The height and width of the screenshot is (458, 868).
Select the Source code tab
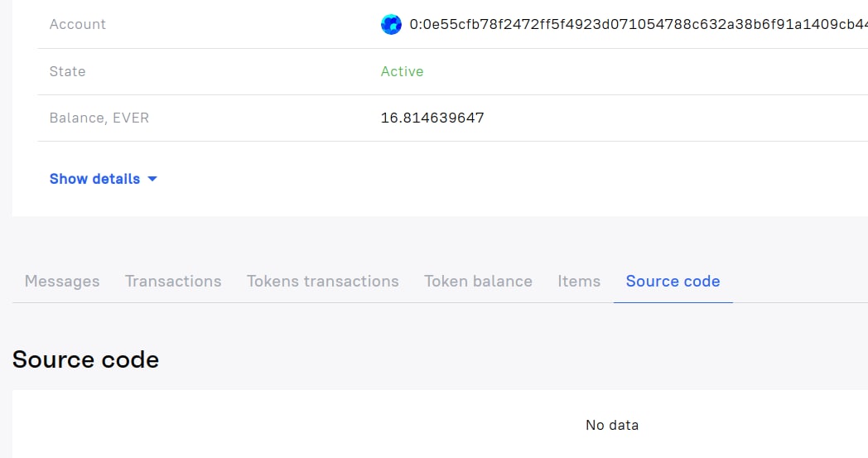click(x=673, y=282)
